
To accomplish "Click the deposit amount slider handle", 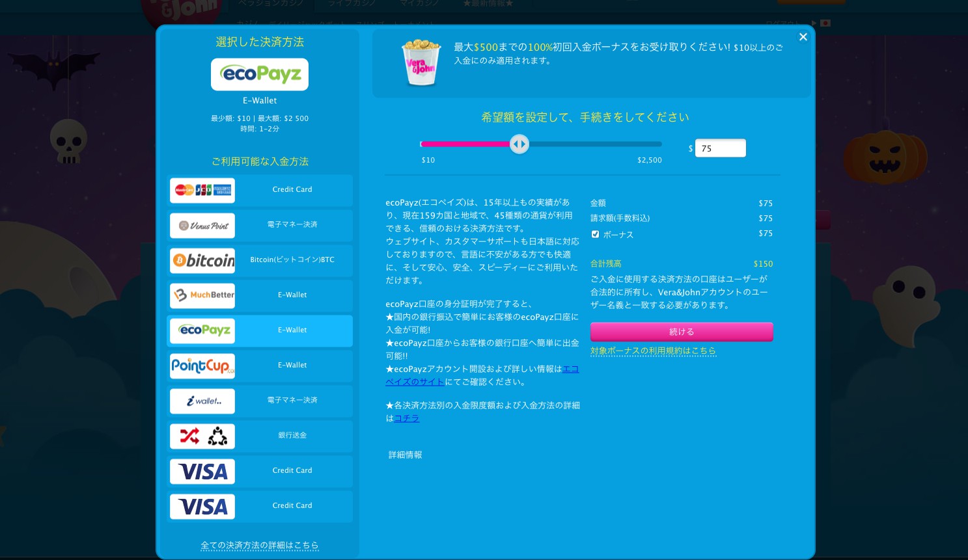I will 519,144.
